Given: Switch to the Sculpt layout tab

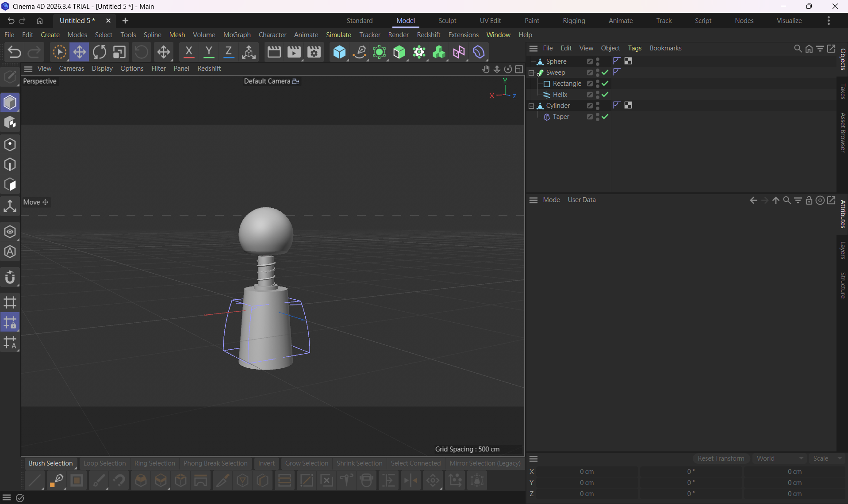Looking at the screenshot, I should click(447, 21).
